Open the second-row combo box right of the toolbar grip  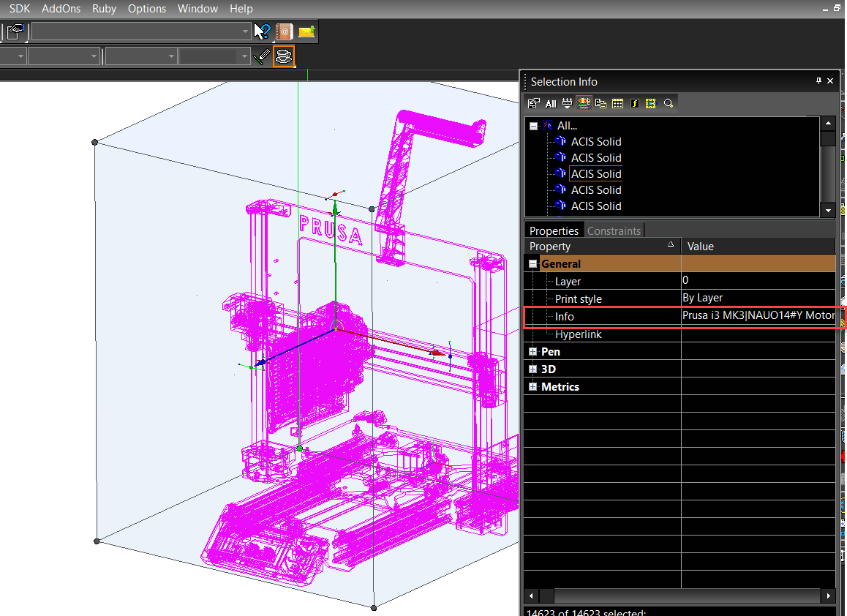pyautogui.click(x=141, y=56)
